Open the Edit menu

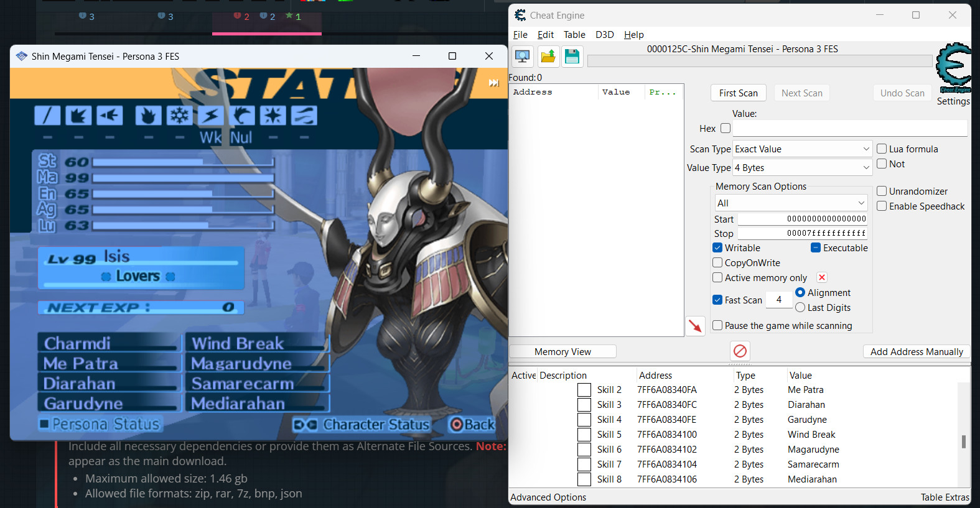pyautogui.click(x=546, y=35)
